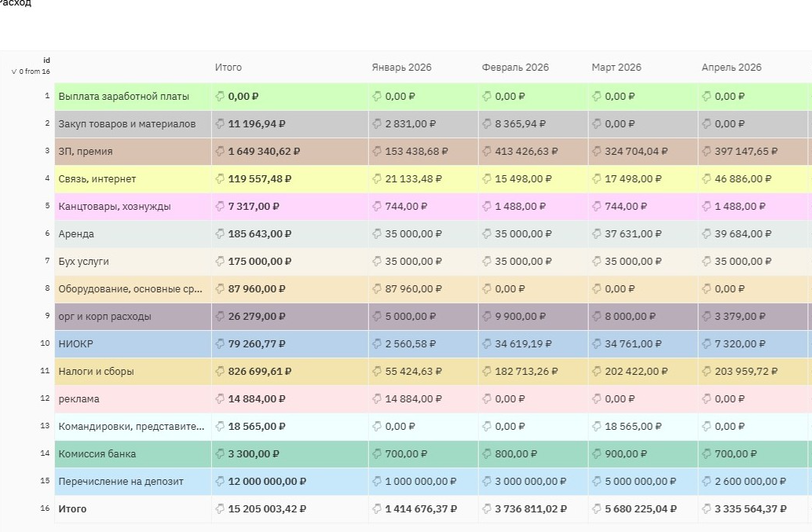Select row number 5 Канцтовары

[x=47, y=206]
